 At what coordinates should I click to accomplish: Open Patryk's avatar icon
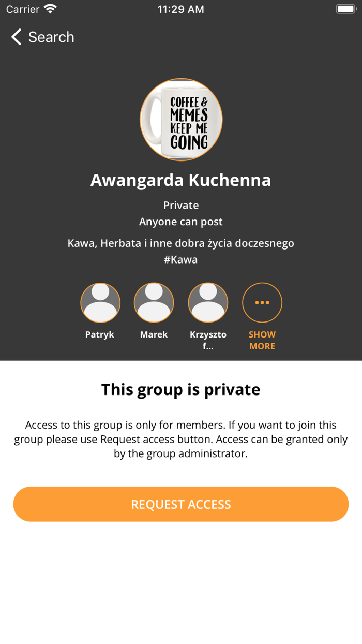pyautogui.click(x=100, y=303)
